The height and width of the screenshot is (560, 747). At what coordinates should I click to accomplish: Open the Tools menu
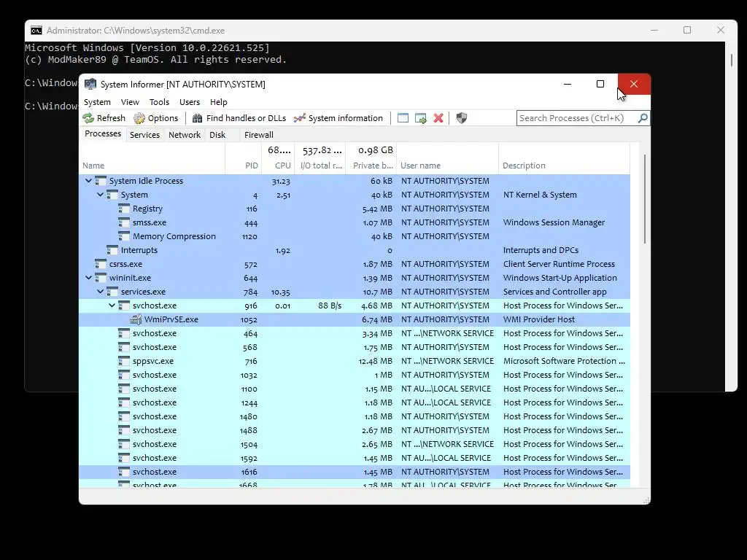[x=159, y=102]
